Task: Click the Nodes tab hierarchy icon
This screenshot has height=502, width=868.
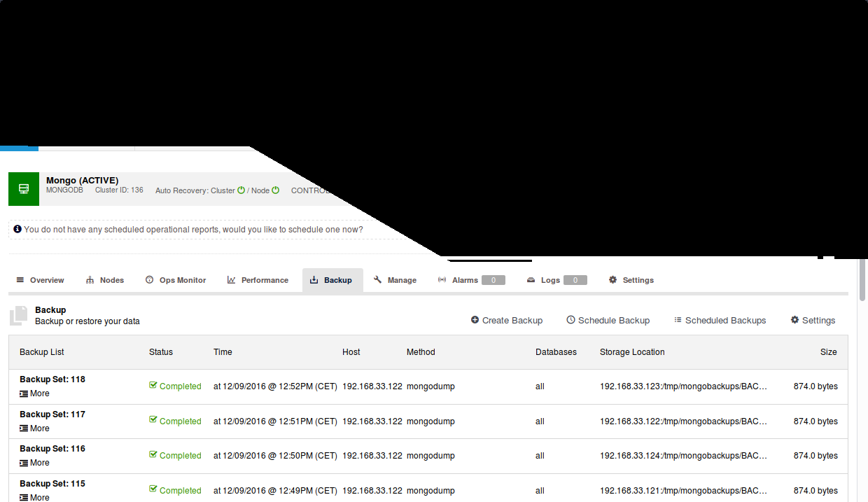Action: pos(90,280)
